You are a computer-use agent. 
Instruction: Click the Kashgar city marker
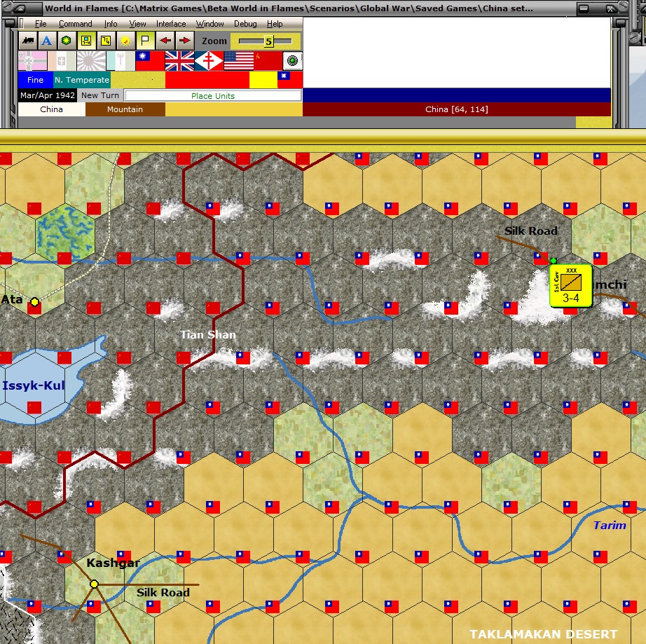tap(95, 584)
